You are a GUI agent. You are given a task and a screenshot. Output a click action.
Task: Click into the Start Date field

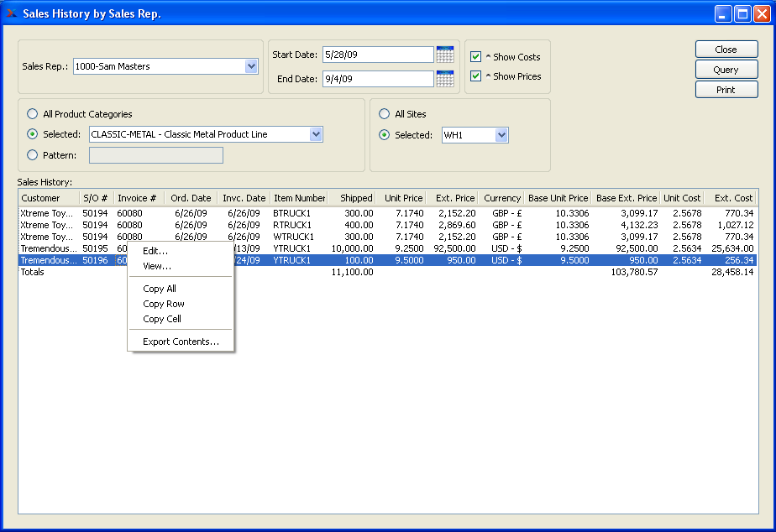(x=377, y=55)
